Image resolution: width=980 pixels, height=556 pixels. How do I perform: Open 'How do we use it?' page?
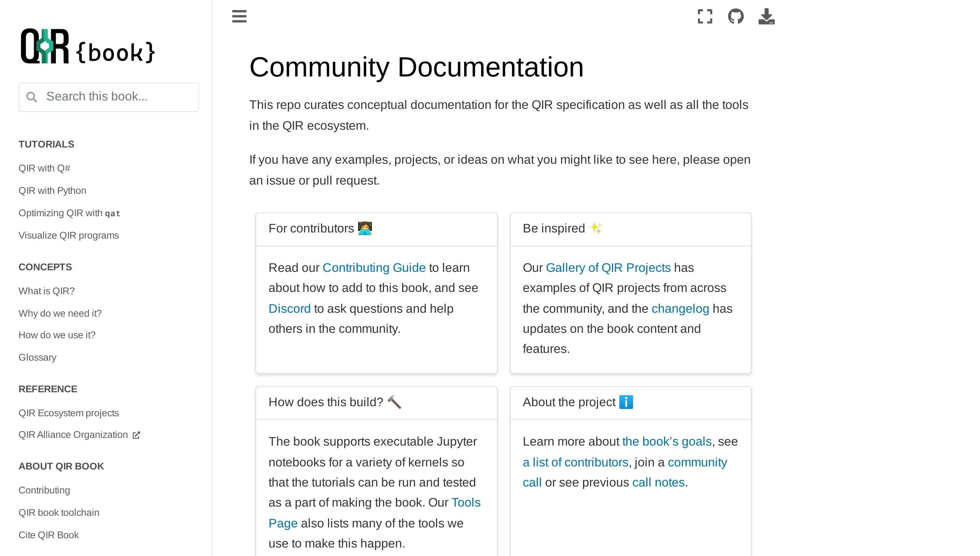coord(57,335)
